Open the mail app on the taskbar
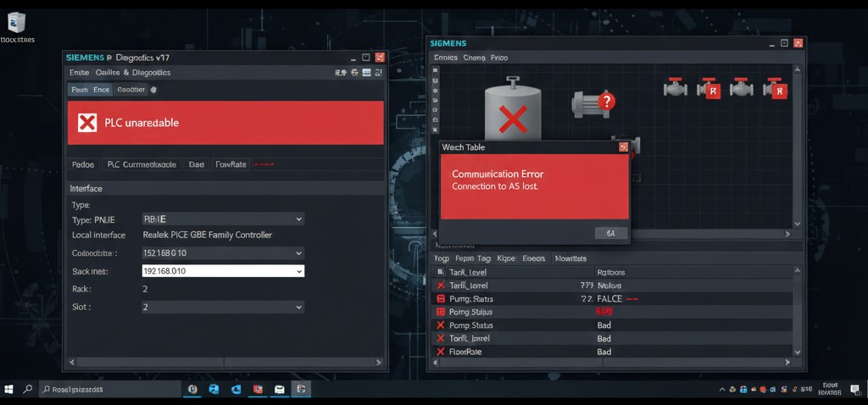 coord(280,389)
